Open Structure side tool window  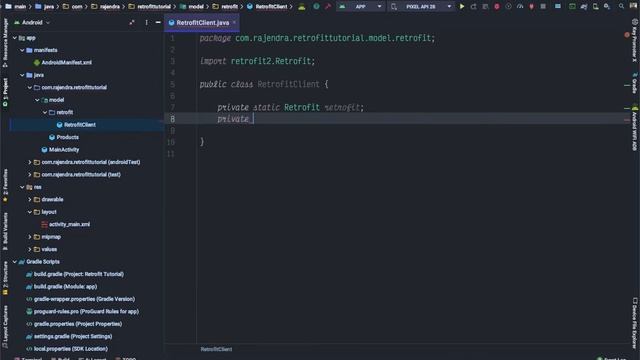point(5,278)
